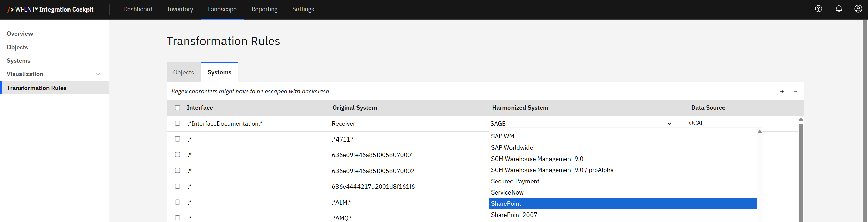Check the 636e09fe46a85f0058070001 row checkbox
Viewport: 868px width, 222px height.
tap(177, 155)
